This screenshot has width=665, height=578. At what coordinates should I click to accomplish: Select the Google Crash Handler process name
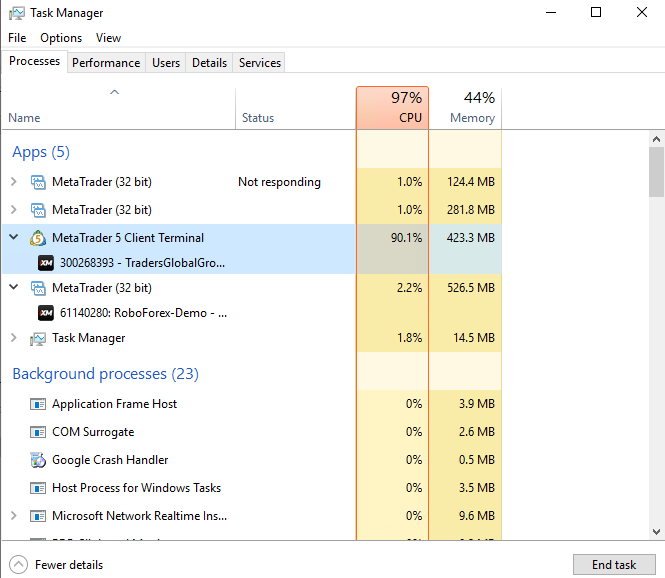(110, 460)
